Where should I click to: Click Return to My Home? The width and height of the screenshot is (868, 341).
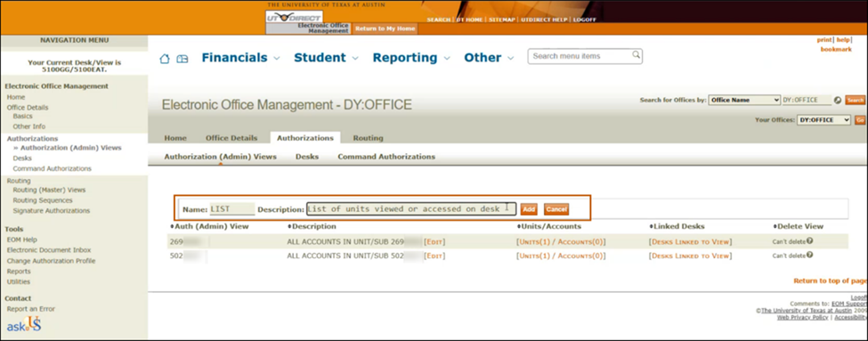[385, 28]
